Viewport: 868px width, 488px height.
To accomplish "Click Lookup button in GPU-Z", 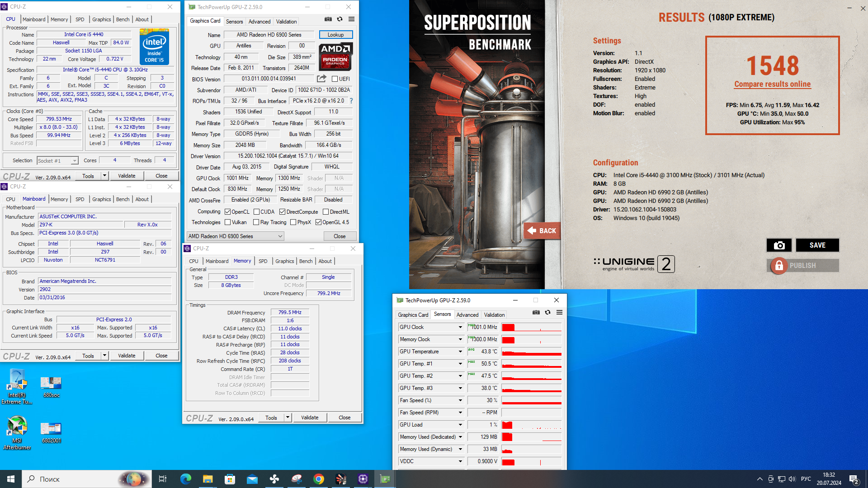I will pyautogui.click(x=335, y=35).
